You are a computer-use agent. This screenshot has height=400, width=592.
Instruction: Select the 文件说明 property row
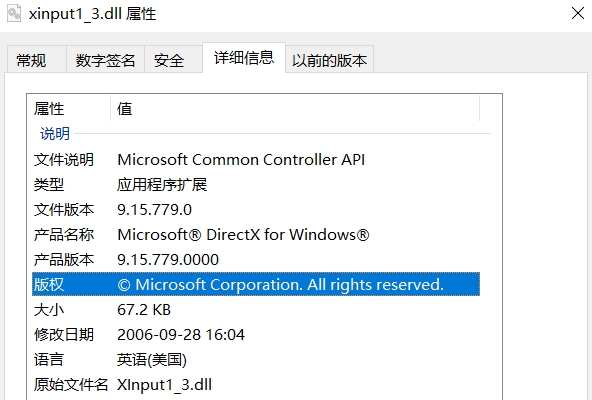tap(256, 159)
